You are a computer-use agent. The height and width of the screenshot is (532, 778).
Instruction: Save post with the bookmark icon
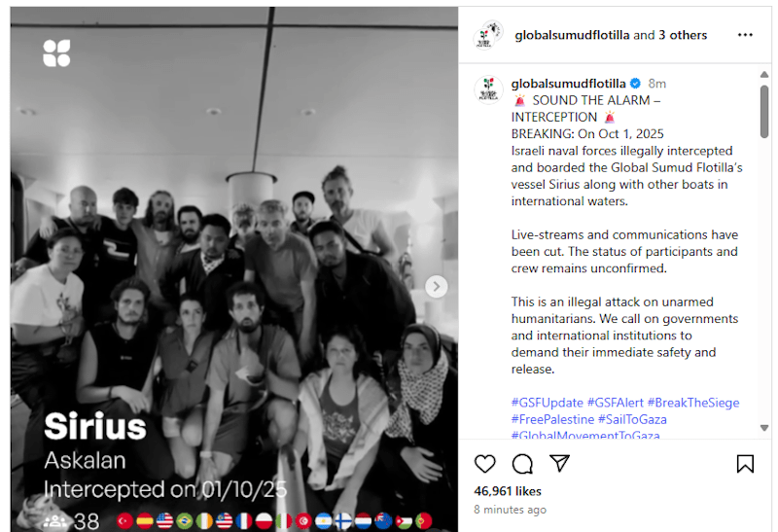(x=745, y=464)
